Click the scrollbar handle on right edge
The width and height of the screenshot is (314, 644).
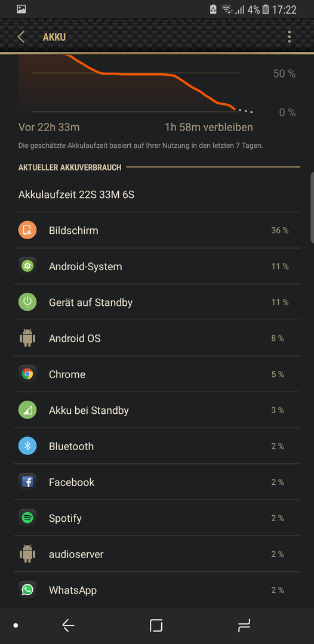click(x=312, y=208)
